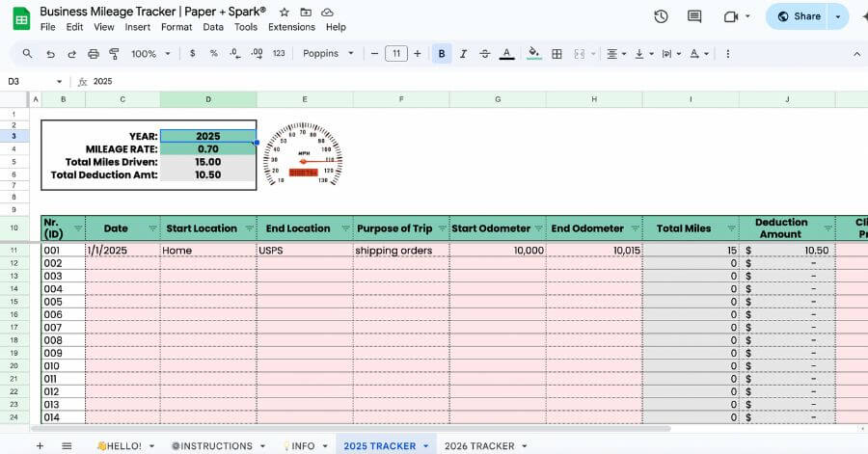Select column D header
The height and width of the screenshot is (454, 868).
[x=208, y=99]
